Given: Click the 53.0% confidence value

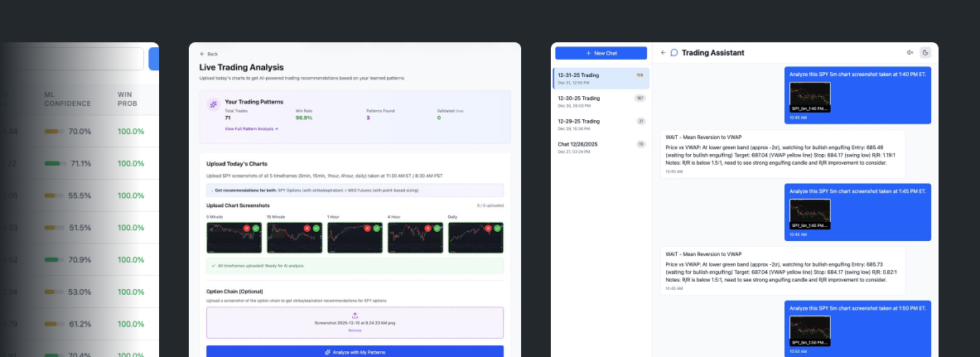Looking at the screenshot, I should [x=80, y=292].
